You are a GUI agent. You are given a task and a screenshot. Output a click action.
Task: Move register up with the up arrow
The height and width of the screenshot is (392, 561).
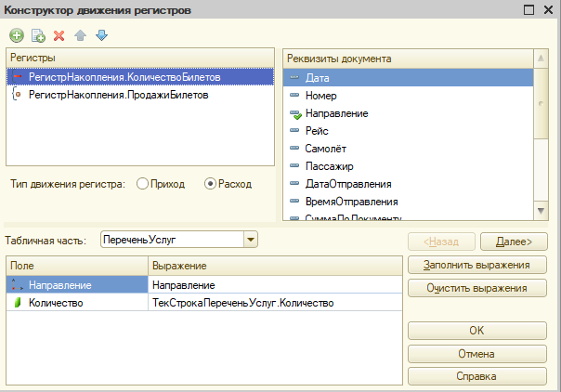tap(81, 35)
